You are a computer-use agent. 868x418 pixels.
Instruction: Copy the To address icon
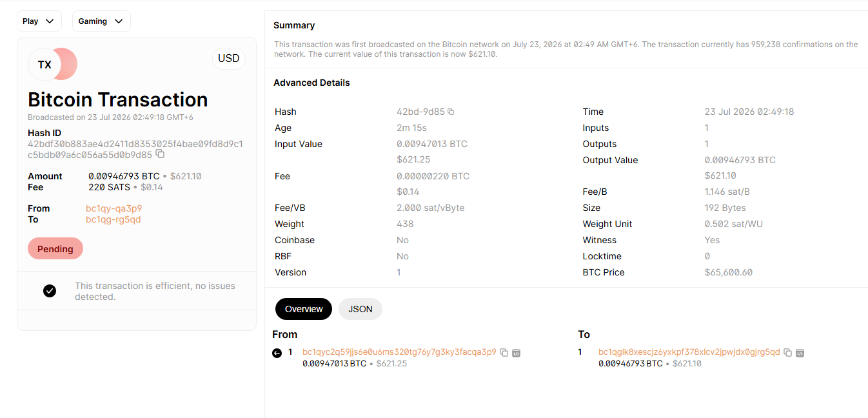787,353
